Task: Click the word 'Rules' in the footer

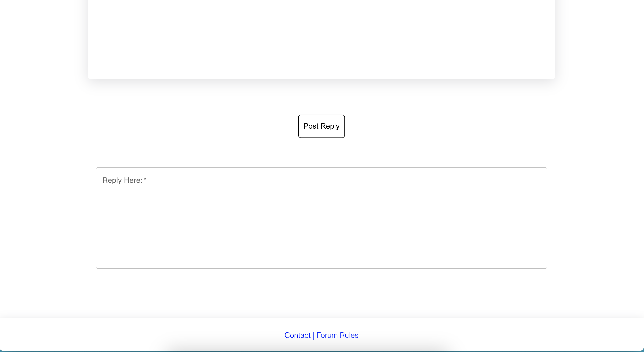Action: coord(349,335)
